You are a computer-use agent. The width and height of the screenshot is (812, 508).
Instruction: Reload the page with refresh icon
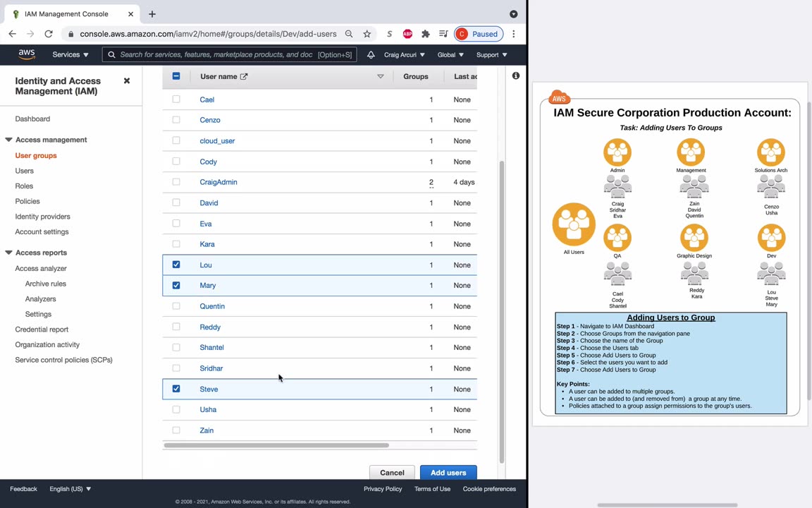coord(48,34)
